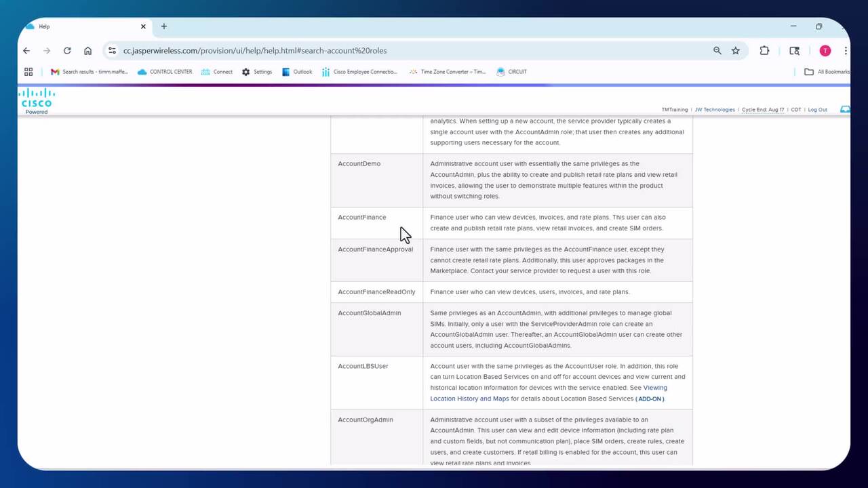Viewport: 868px width, 488px height.
Task: Open the apps grid in bookmarks bar
Action: tap(28, 72)
